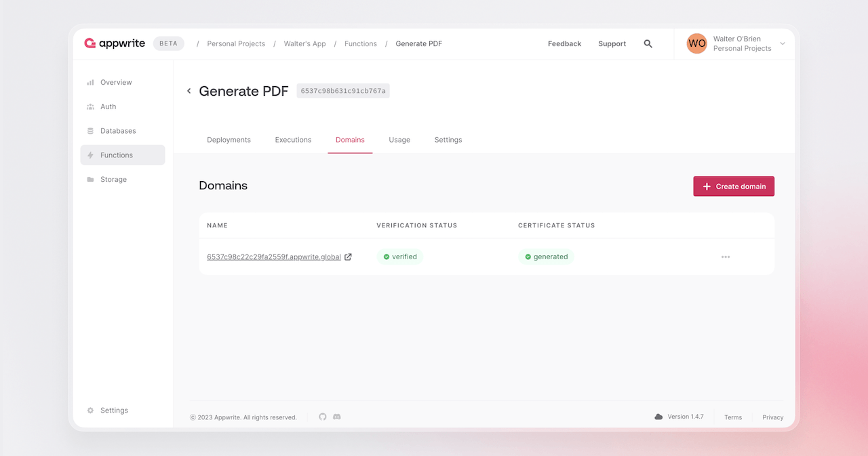
Task: Copy function ID 6537c98b631c91cb767a
Action: (x=343, y=91)
